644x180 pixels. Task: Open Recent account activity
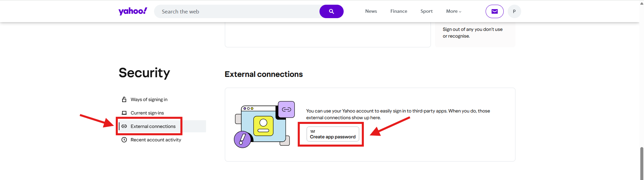point(156,140)
